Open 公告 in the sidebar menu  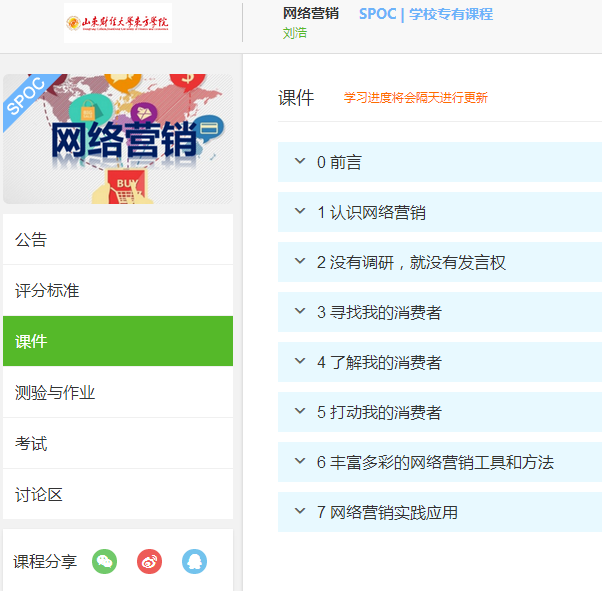tap(118, 240)
